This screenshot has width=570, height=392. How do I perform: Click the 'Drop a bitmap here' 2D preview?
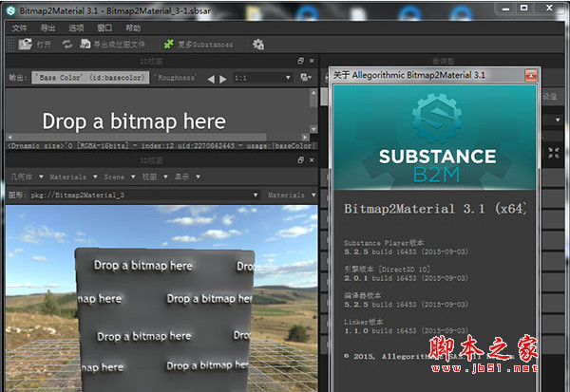(134, 121)
